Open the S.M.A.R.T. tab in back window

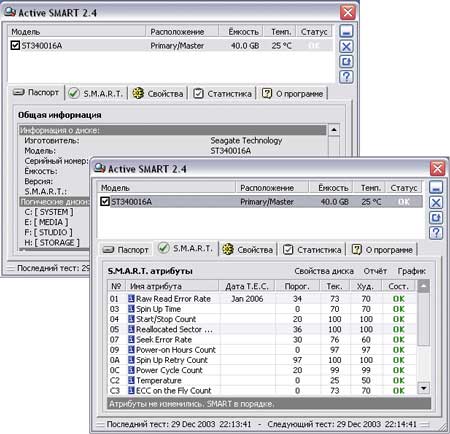click(96, 93)
